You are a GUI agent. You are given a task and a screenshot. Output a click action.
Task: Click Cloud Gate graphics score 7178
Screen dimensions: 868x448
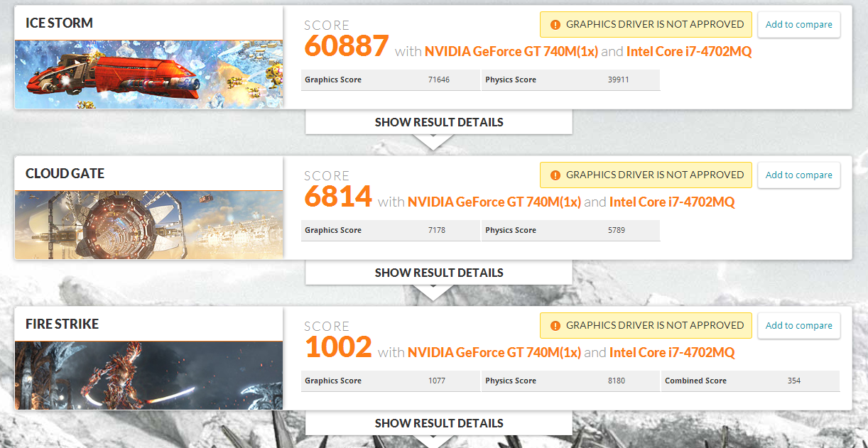click(437, 230)
